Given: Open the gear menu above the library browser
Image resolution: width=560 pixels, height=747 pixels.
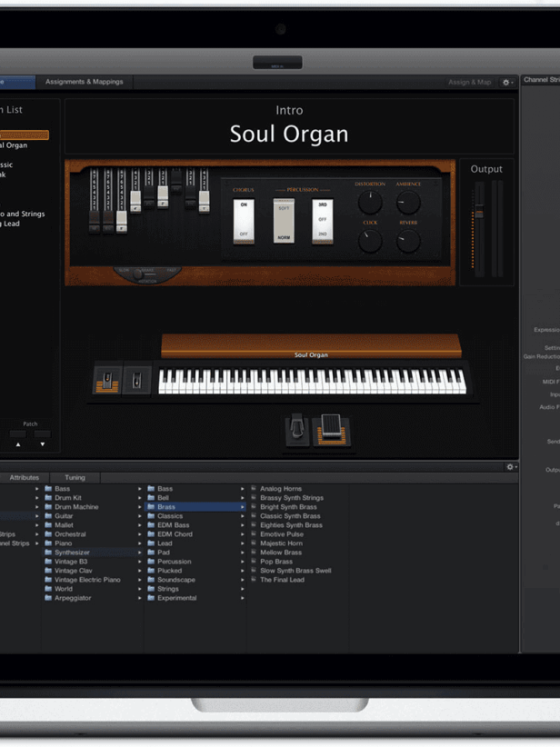Looking at the screenshot, I should [512, 467].
